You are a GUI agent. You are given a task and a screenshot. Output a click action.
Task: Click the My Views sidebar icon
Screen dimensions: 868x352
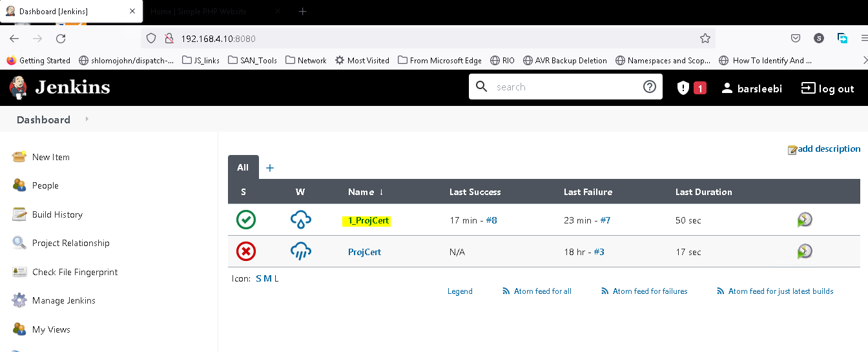(x=19, y=329)
